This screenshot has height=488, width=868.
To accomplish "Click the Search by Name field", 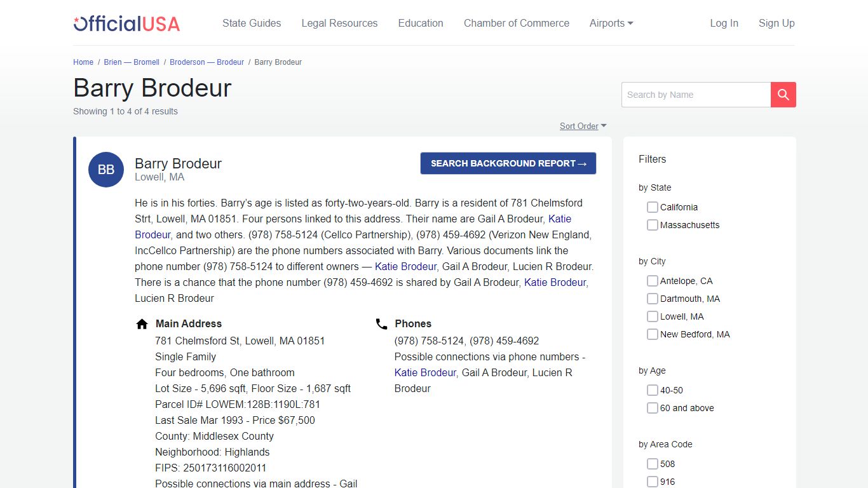I will click(696, 95).
